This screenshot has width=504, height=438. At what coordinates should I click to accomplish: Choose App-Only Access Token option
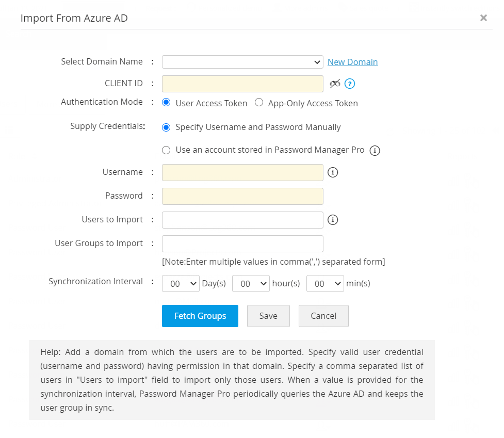click(x=259, y=102)
